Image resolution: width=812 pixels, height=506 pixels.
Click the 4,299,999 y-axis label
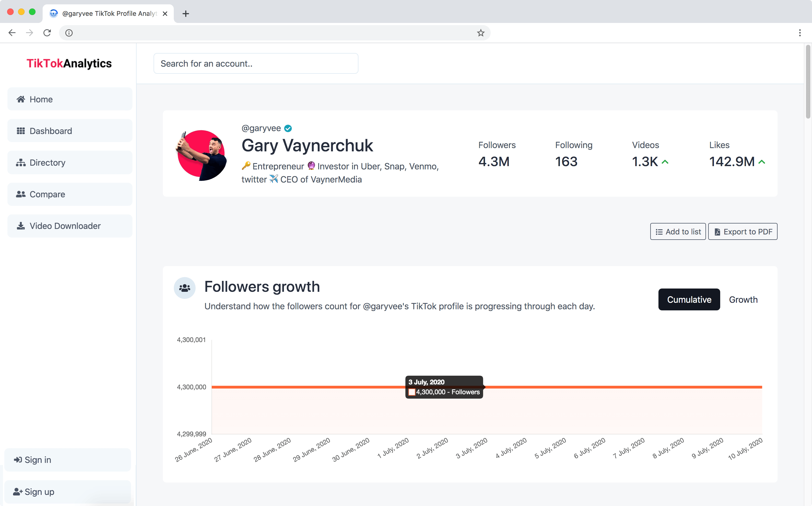point(191,434)
